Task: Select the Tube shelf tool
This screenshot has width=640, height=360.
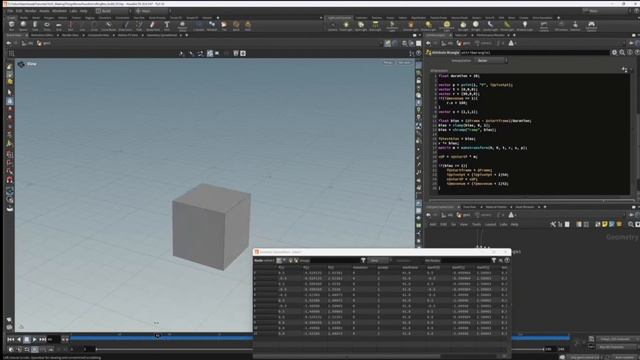Action: tap(35, 26)
